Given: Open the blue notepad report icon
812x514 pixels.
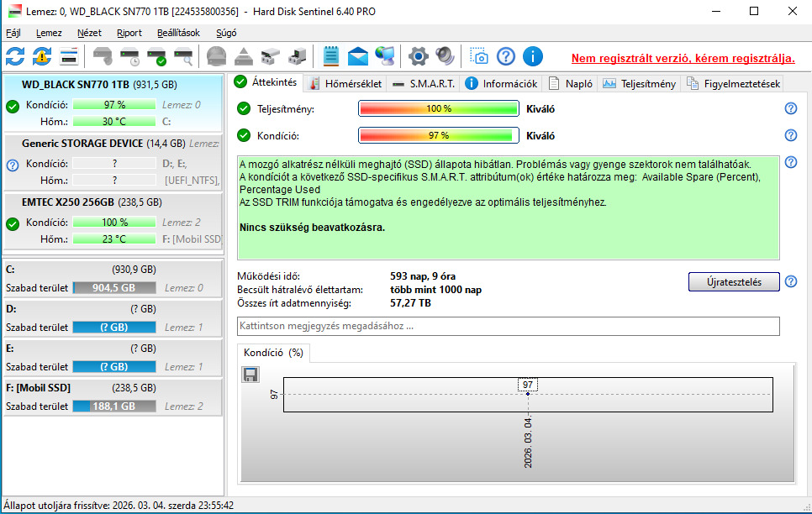Looking at the screenshot, I should coord(331,56).
